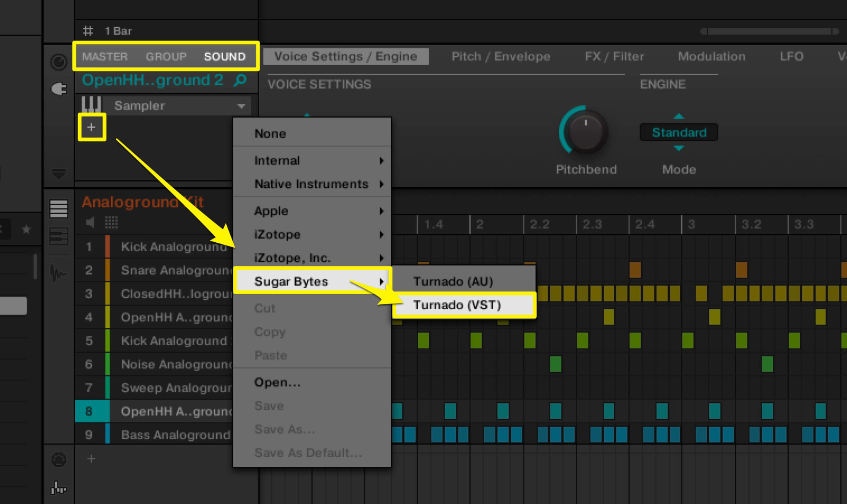
Task: Open the automation lane bars icon
Action: pos(58,488)
